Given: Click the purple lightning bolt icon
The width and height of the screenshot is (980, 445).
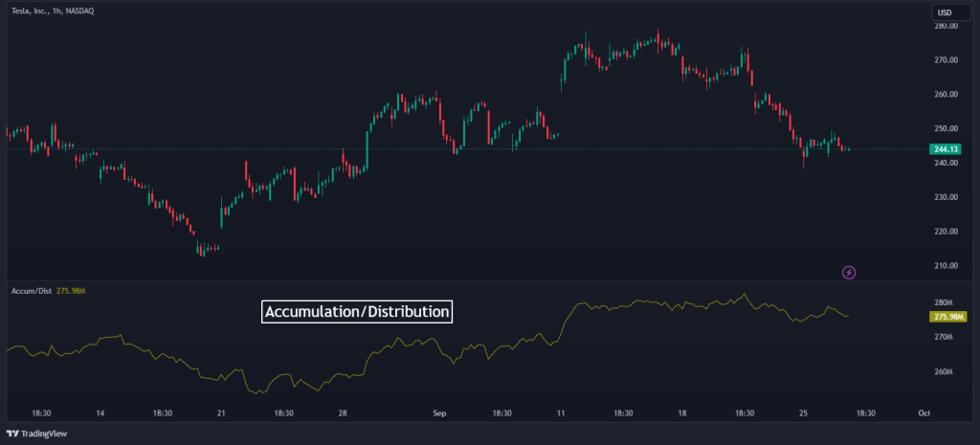Looking at the screenshot, I should [x=849, y=273].
